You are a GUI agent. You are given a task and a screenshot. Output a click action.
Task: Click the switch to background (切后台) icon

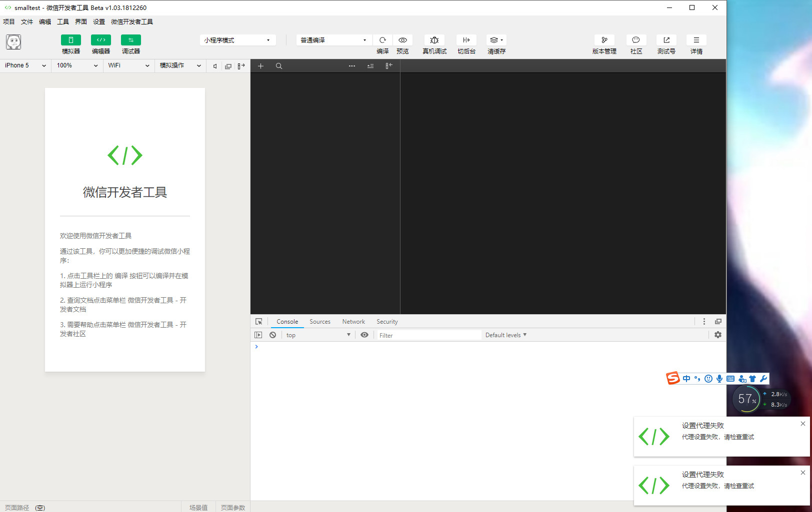pyautogui.click(x=466, y=40)
